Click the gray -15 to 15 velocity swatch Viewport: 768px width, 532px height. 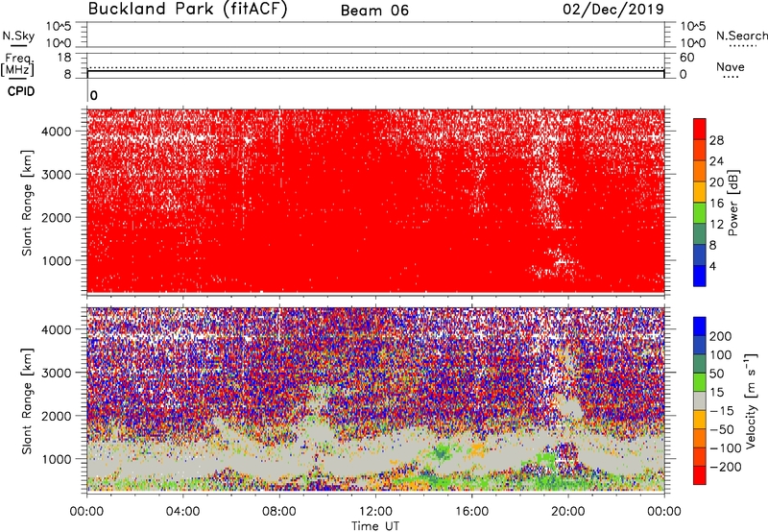point(700,400)
